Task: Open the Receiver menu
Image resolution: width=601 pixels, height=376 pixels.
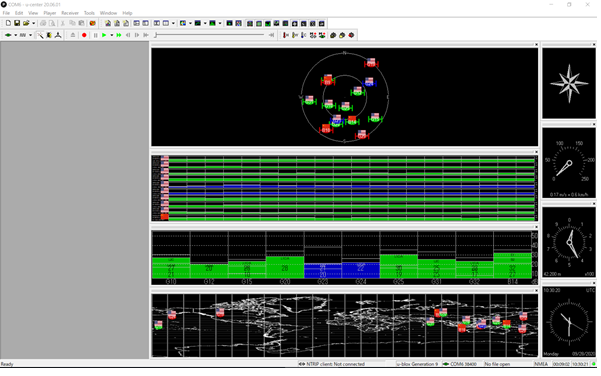Action: [70, 13]
